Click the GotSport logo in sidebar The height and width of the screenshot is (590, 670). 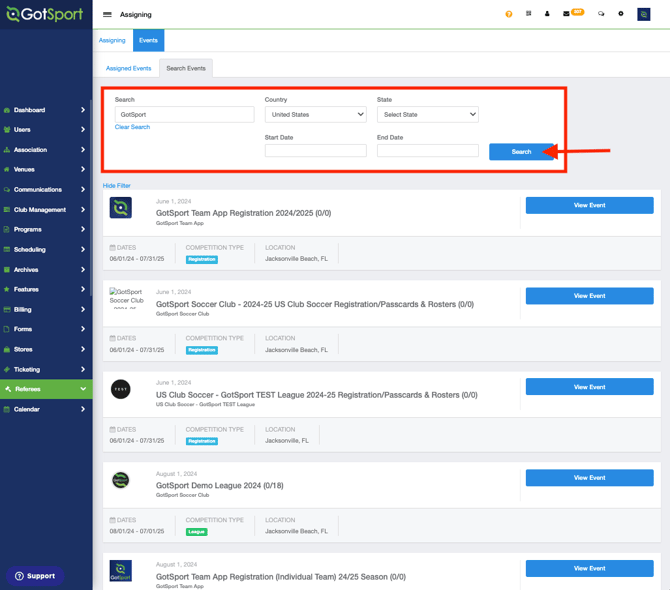pos(45,14)
